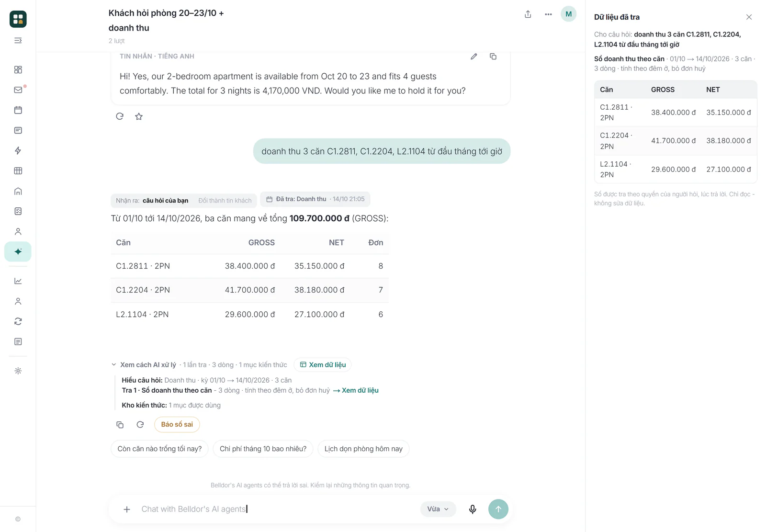Collapse the 'Xem cách AI xử lý' section

pos(114,365)
